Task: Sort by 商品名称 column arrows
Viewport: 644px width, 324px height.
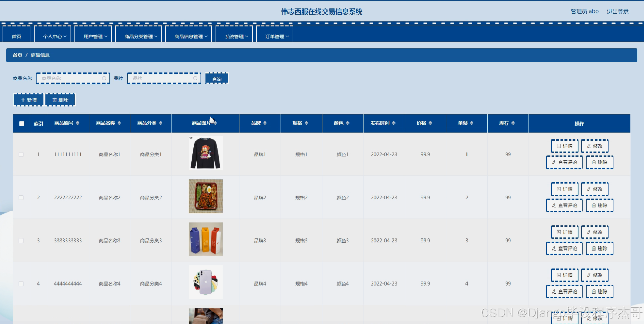Action: pos(119,123)
